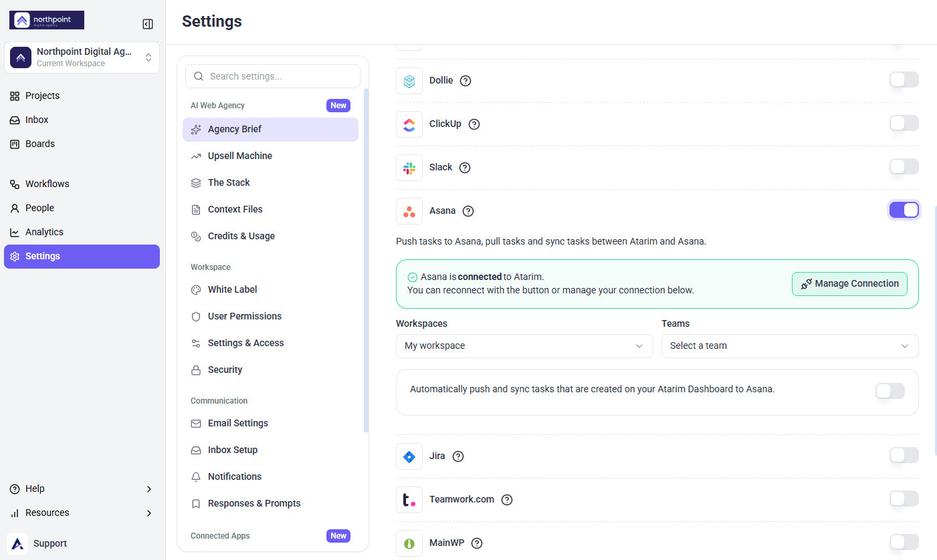
Task: Select Settings in the main sidebar
Action: coord(82,257)
